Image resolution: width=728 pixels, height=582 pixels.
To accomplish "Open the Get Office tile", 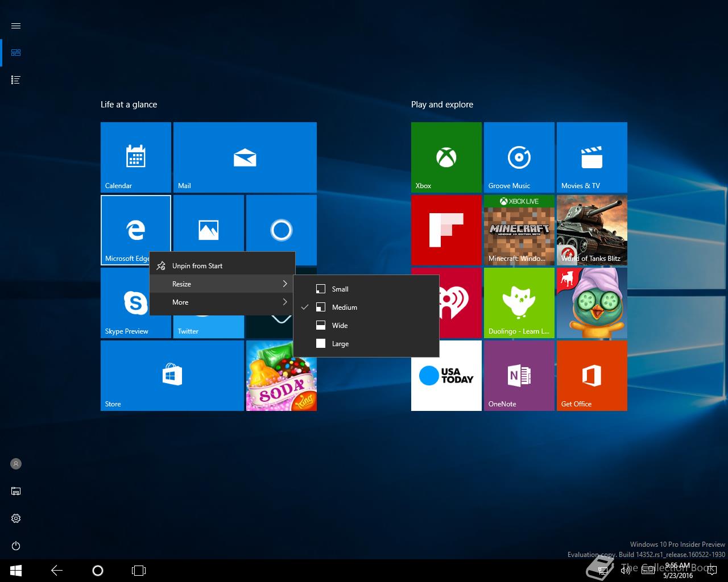I will [x=592, y=376].
